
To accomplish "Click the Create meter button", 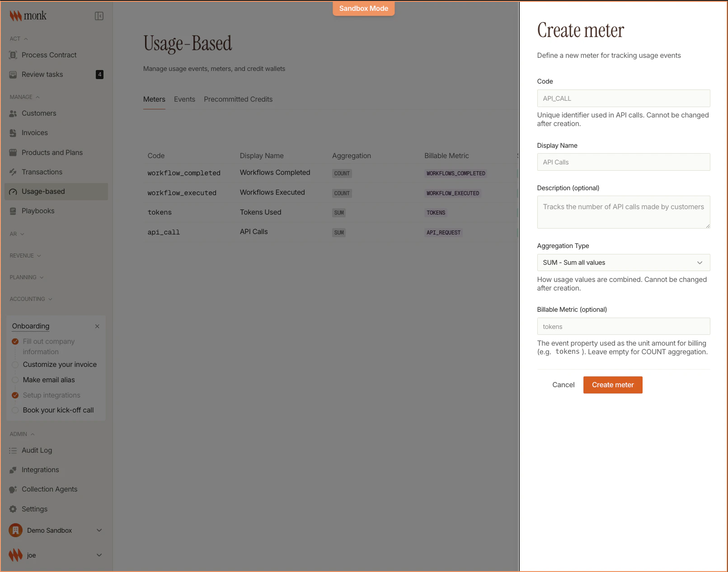I will coord(612,384).
